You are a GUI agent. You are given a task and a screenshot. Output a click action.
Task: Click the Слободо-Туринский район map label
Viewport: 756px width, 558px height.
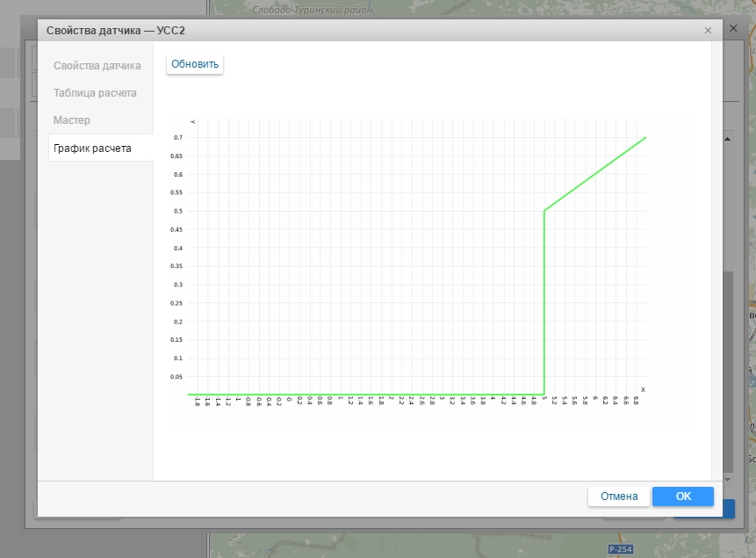[x=312, y=10]
